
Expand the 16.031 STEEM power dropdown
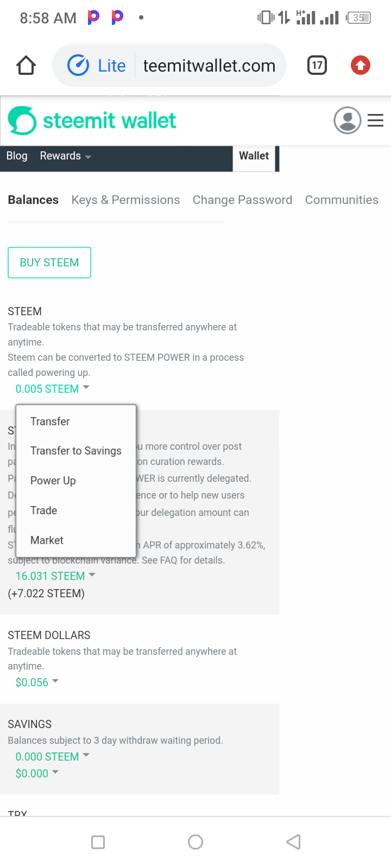(55, 576)
